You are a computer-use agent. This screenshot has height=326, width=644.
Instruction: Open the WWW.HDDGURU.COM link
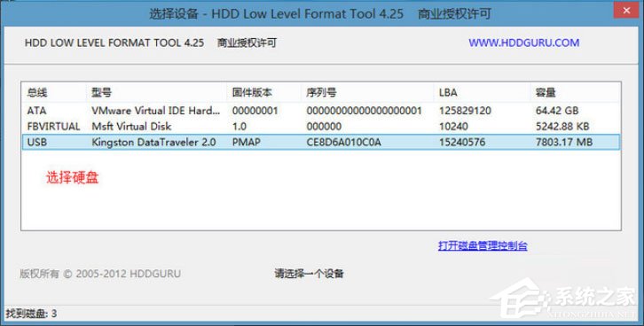tap(523, 43)
